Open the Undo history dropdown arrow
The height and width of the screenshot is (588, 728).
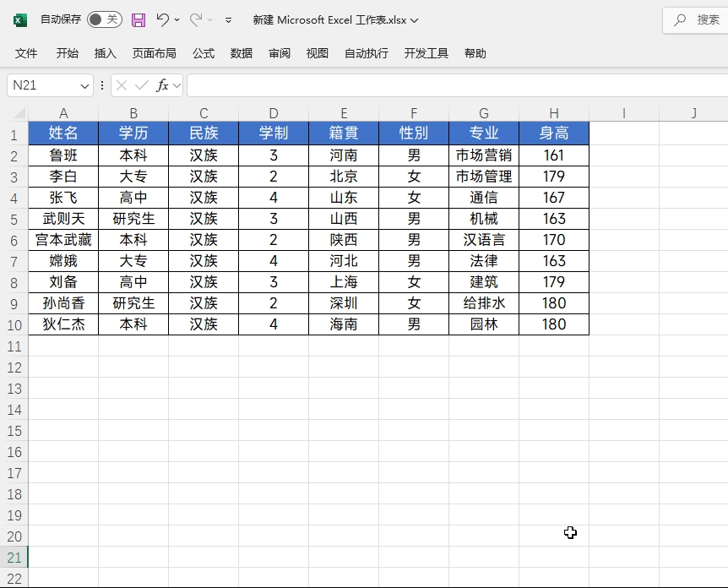[x=177, y=19]
